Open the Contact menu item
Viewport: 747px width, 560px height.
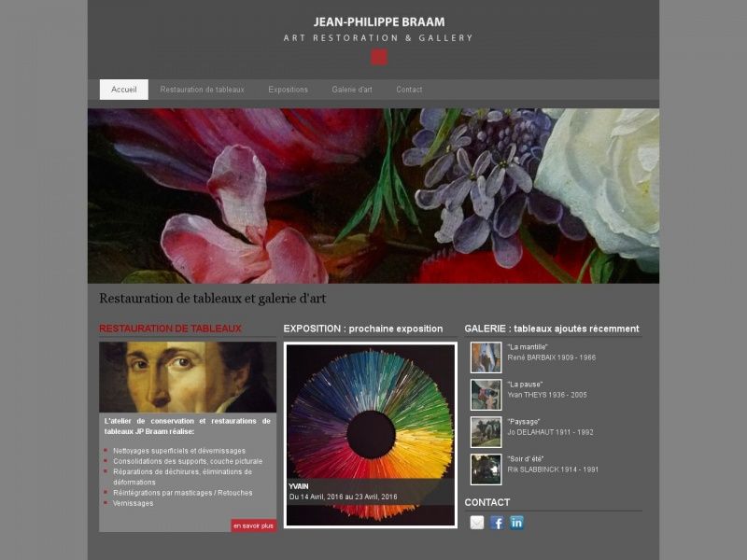coord(409,90)
